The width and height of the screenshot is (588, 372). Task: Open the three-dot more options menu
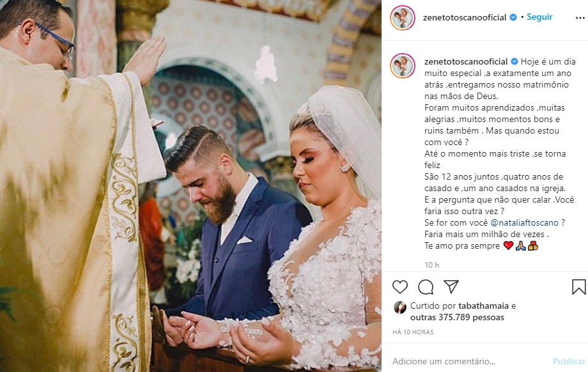pyautogui.click(x=580, y=18)
